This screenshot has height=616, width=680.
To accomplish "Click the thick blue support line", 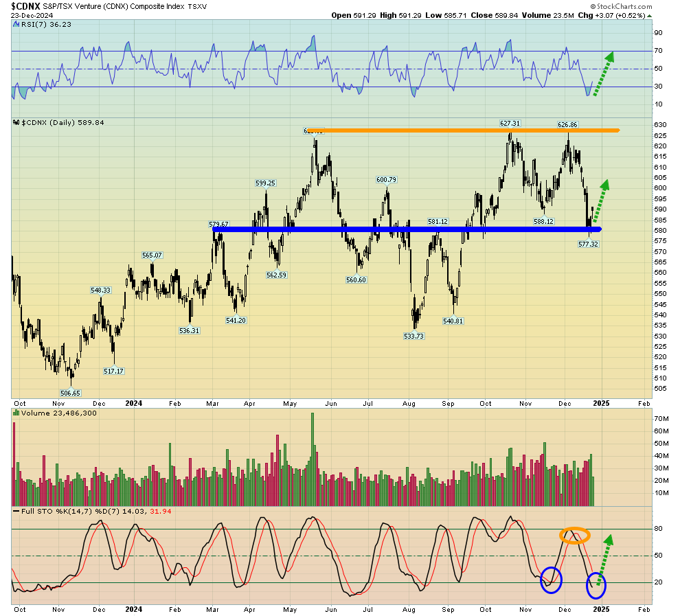I will click(x=405, y=229).
